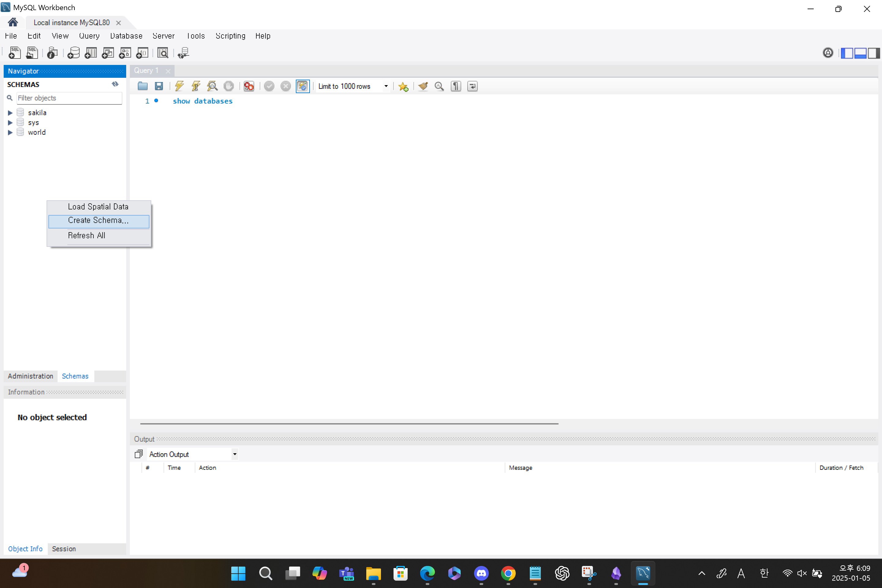Open the Database menu

tap(126, 36)
